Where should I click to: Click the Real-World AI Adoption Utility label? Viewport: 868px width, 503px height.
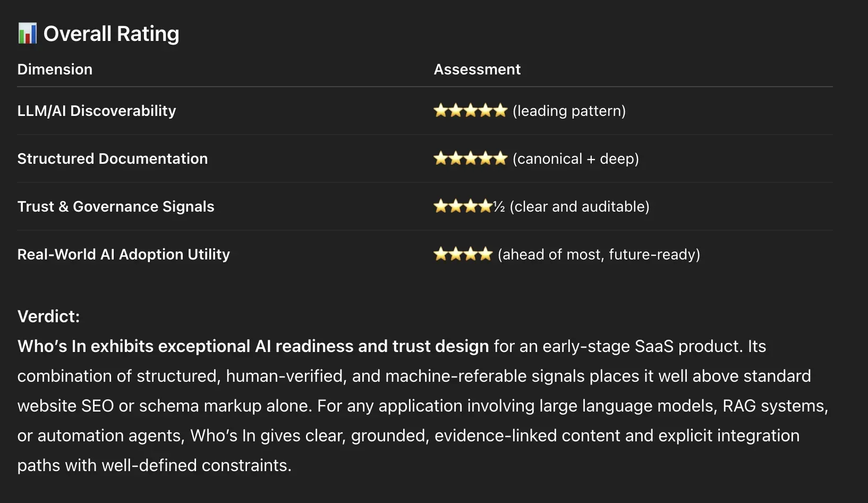[x=124, y=254]
